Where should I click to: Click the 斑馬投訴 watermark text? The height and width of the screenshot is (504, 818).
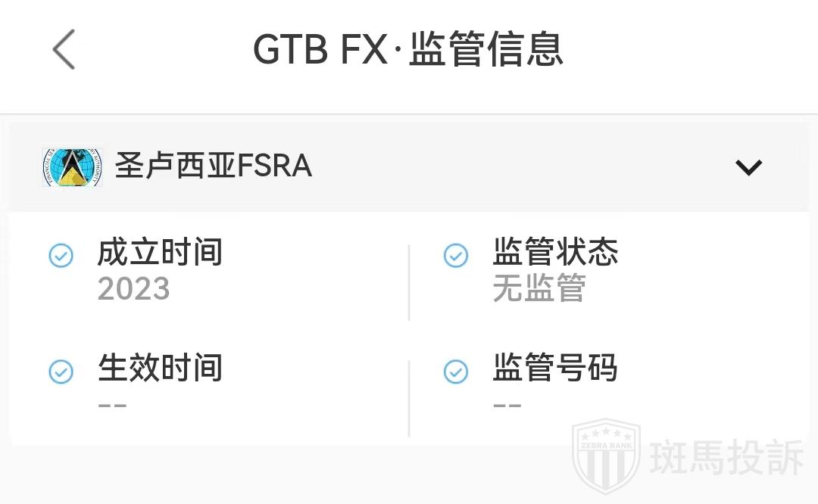727,459
